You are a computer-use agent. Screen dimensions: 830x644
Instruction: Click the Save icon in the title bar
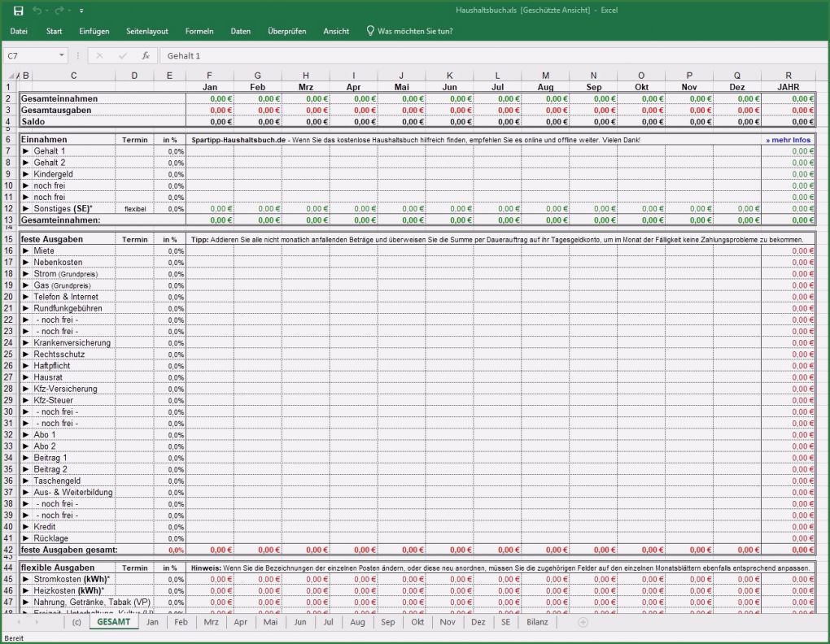click(x=18, y=11)
